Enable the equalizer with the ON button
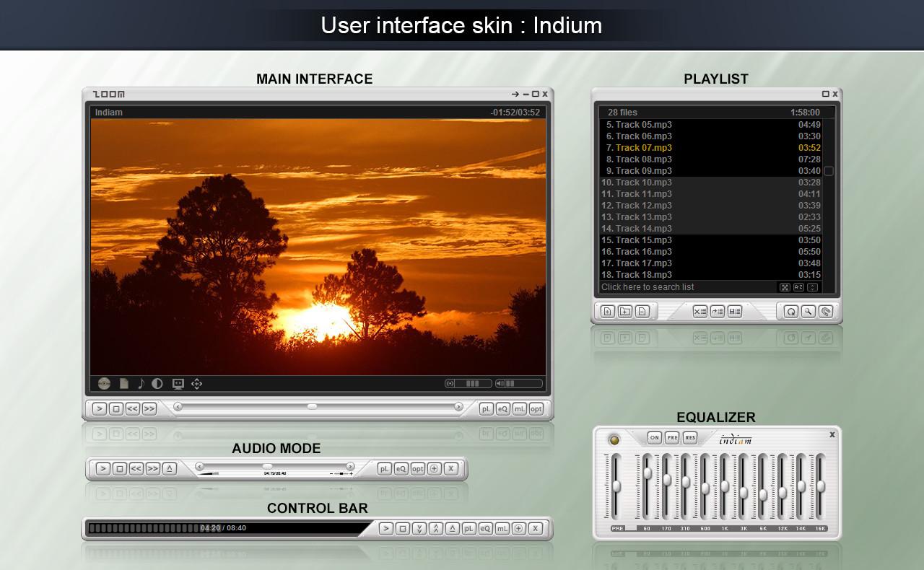The image size is (924, 570). pyautogui.click(x=654, y=437)
